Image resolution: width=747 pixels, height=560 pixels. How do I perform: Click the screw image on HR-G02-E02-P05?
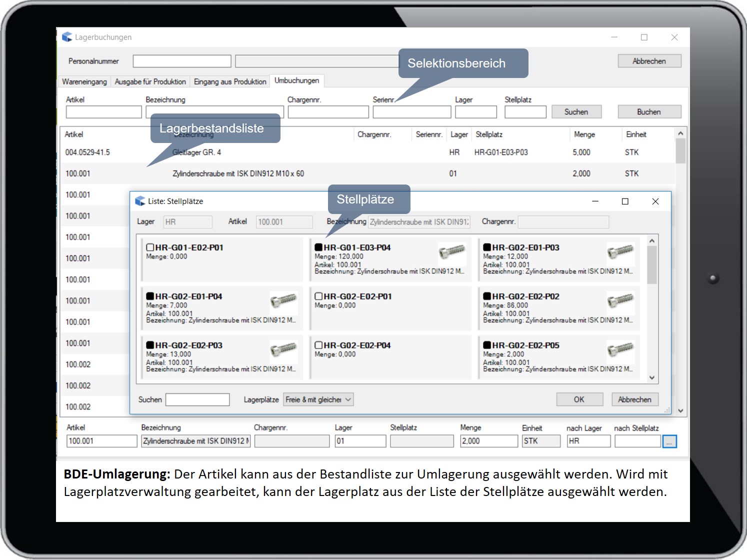pos(620,349)
